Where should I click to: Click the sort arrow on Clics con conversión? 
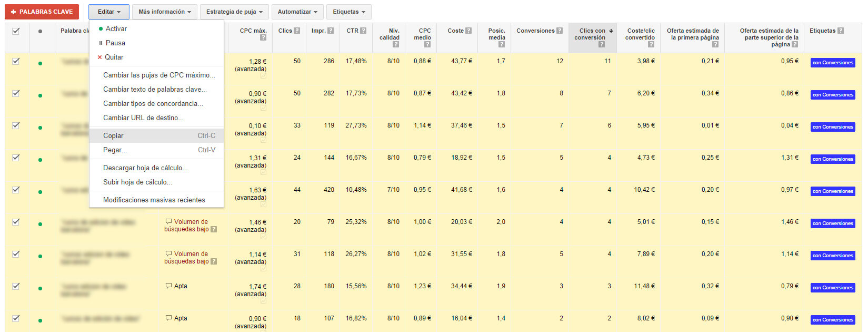pyautogui.click(x=611, y=31)
